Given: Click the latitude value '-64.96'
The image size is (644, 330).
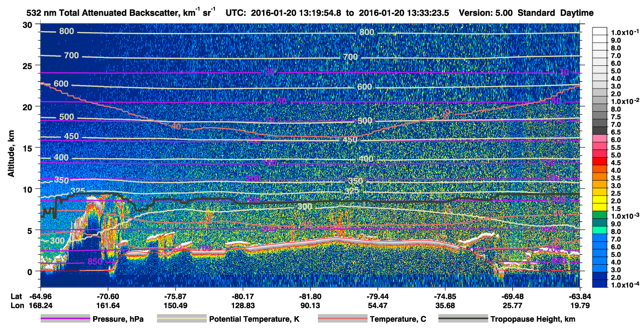Looking at the screenshot, I should (x=41, y=296).
